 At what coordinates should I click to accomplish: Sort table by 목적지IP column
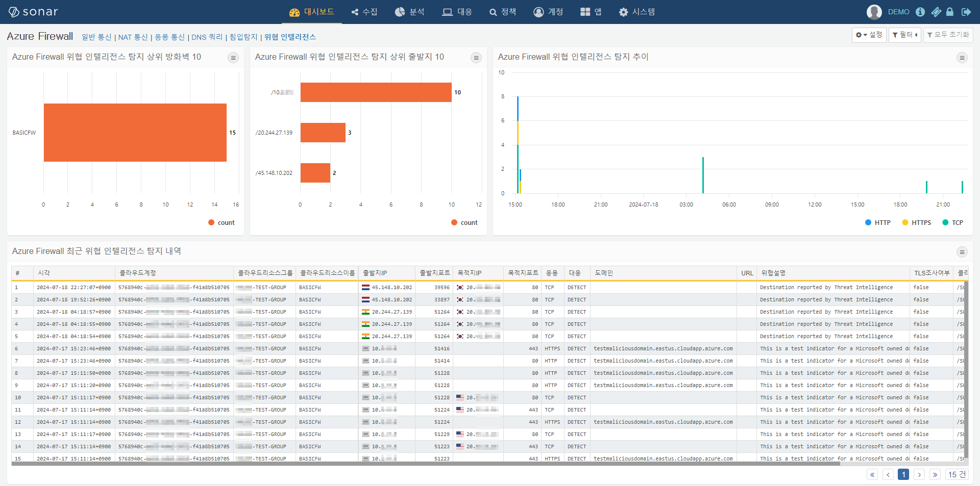(x=478, y=273)
